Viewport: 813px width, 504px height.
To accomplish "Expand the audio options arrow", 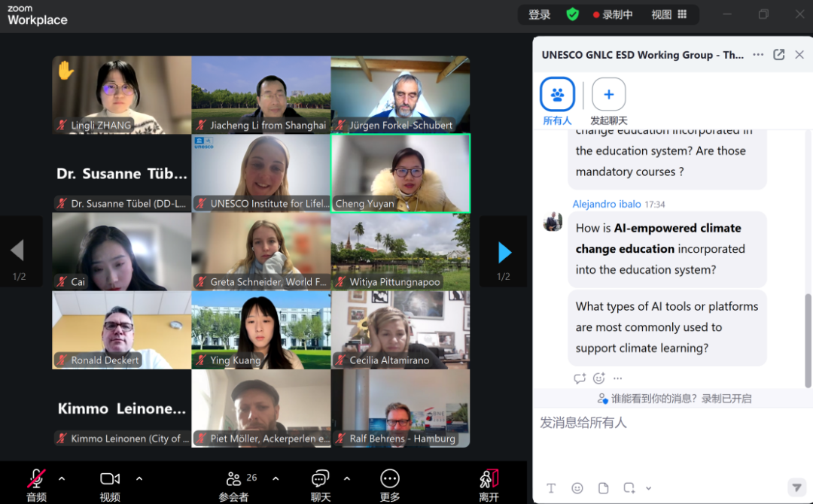I will tap(62, 478).
